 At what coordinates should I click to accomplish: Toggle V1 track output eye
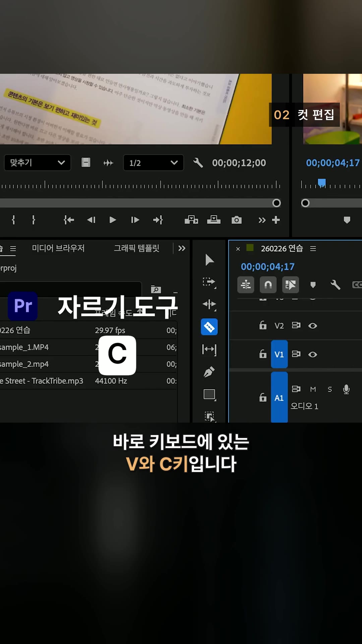point(313,355)
